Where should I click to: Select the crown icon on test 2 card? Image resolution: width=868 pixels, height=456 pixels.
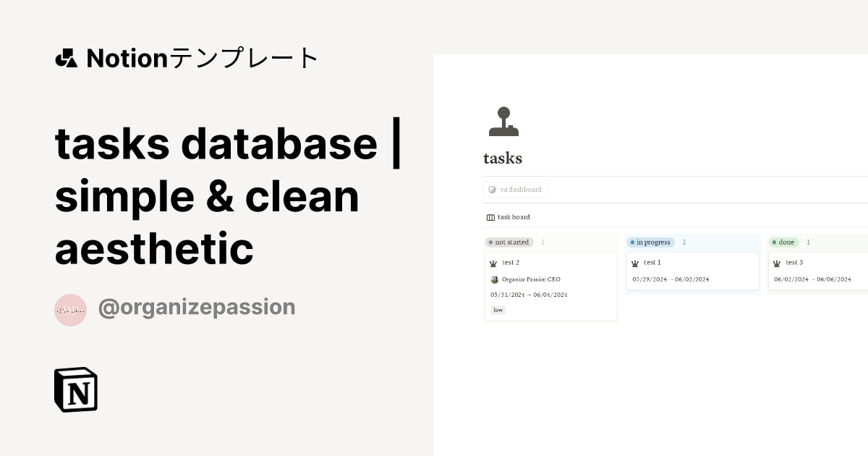(x=495, y=263)
